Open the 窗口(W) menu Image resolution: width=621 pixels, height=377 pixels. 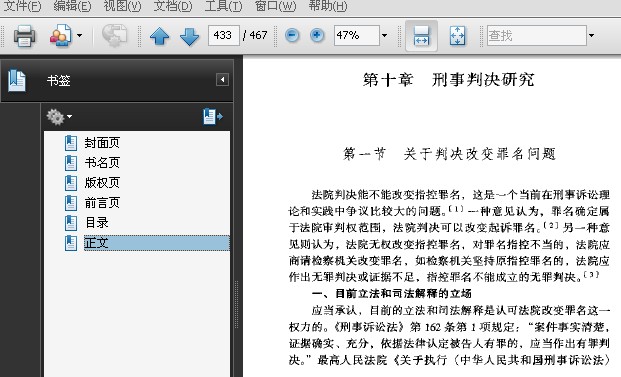click(275, 6)
